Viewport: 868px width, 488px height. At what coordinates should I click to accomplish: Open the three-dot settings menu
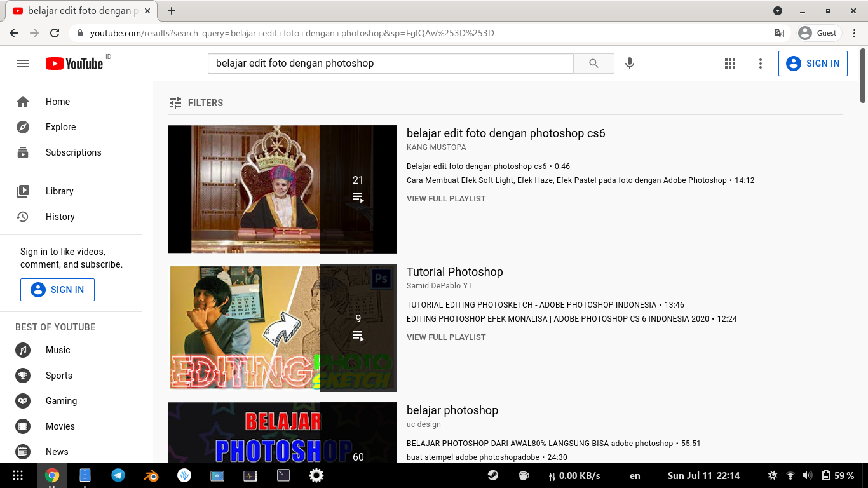(x=761, y=64)
